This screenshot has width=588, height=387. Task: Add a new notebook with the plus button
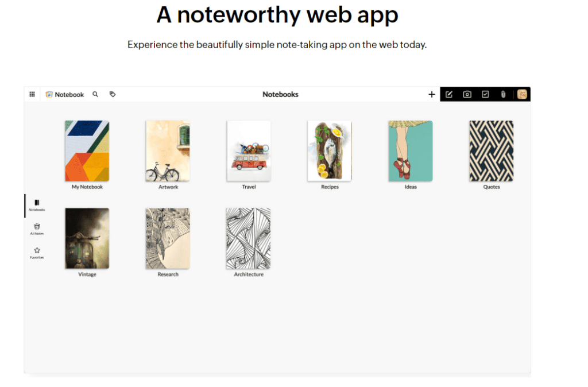coord(432,94)
